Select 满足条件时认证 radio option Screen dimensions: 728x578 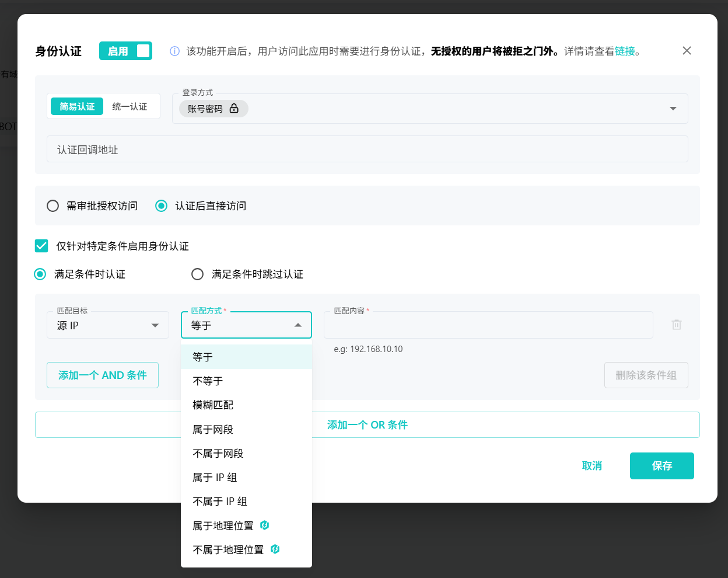[x=40, y=274]
